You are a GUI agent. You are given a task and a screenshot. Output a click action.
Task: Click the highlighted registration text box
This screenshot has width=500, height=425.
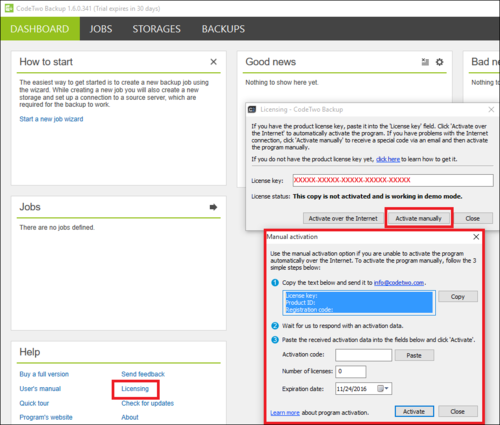coord(359,303)
